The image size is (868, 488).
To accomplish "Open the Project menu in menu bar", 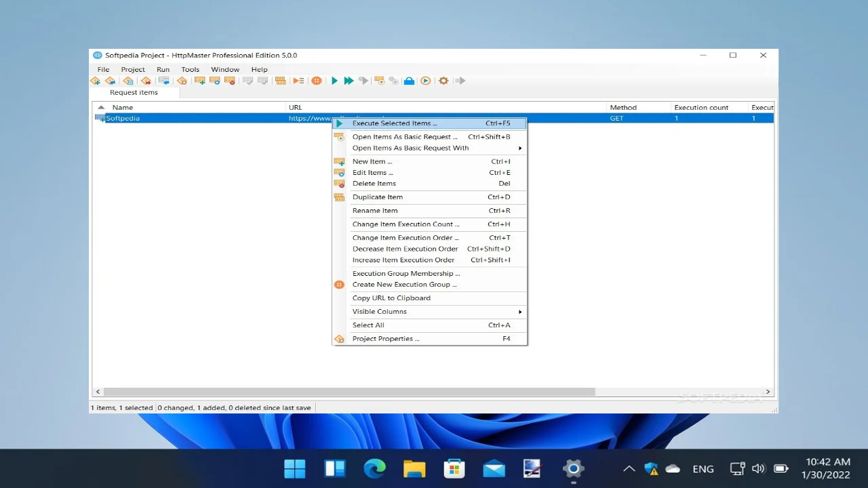I will [133, 69].
